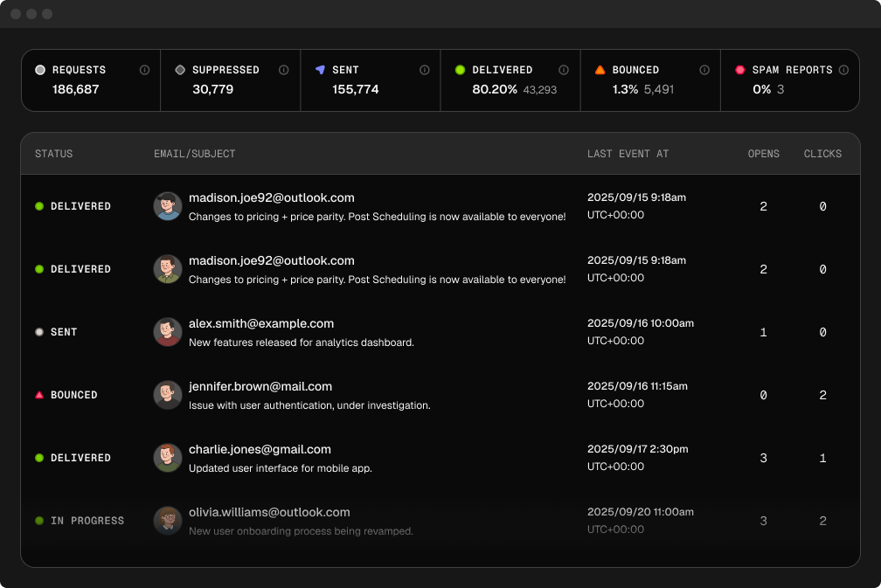
Task: Open the alex.smith@example.com email entry
Action: (x=261, y=323)
